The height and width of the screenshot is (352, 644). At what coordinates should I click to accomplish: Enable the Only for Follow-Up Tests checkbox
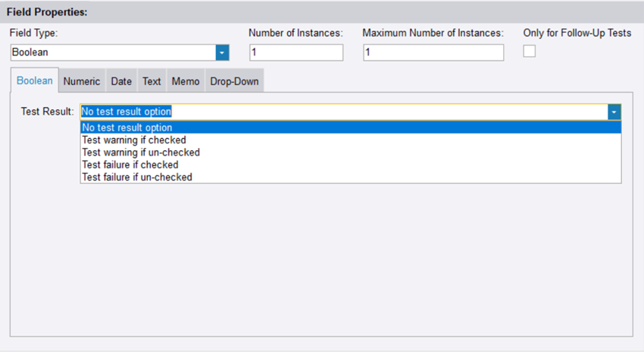pyautogui.click(x=530, y=51)
